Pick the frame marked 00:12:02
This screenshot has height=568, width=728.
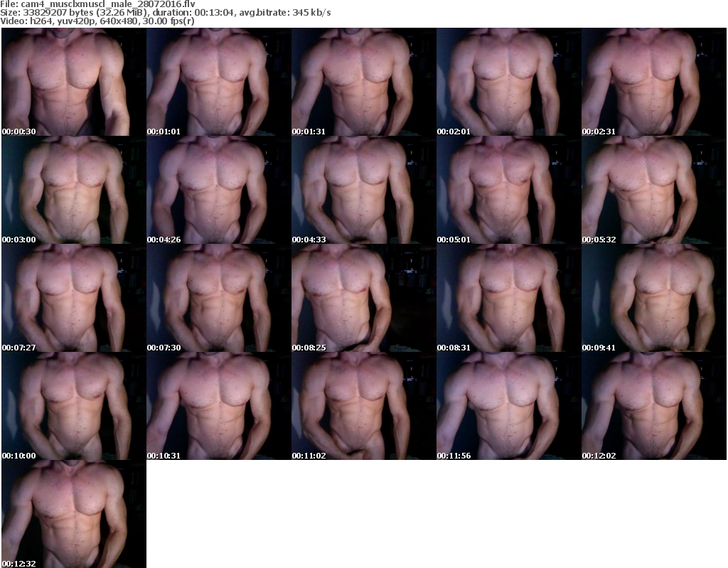(x=654, y=406)
